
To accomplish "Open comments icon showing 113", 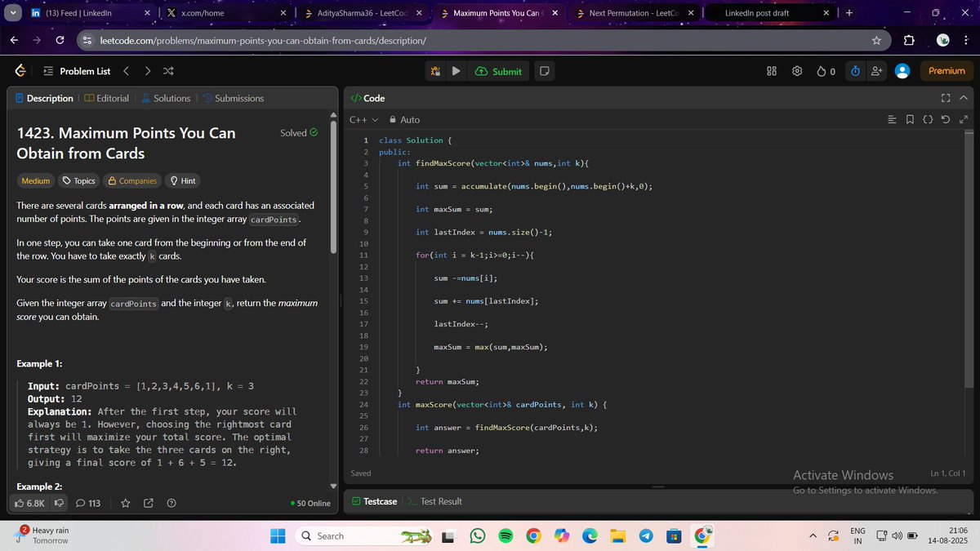I will 88,503.
